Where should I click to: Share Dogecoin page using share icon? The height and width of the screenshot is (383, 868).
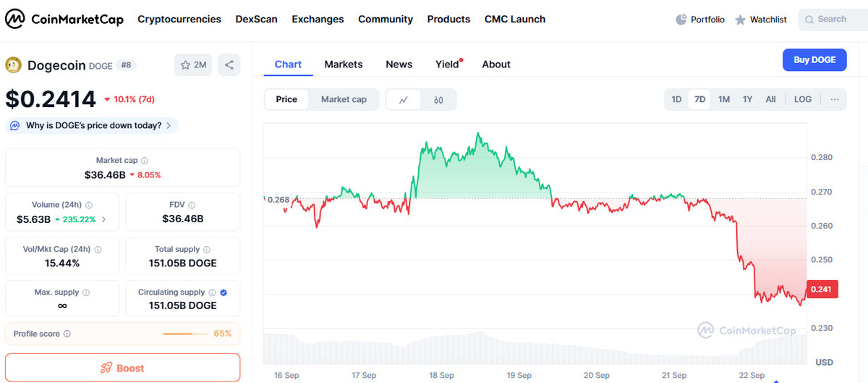pyautogui.click(x=229, y=64)
